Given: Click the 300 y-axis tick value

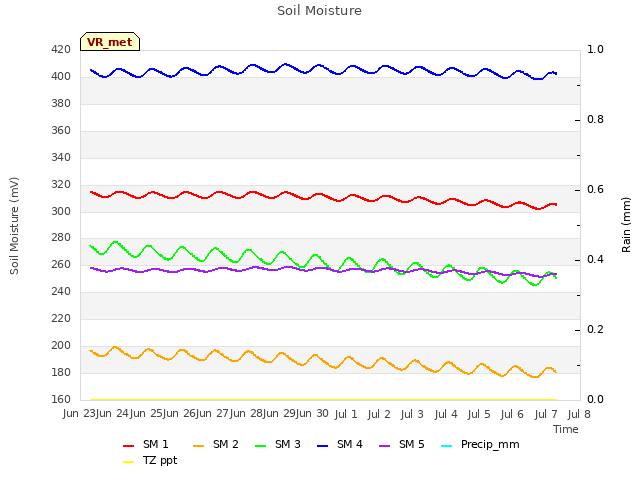Looking at the screenshot, I should click(61, 211).
